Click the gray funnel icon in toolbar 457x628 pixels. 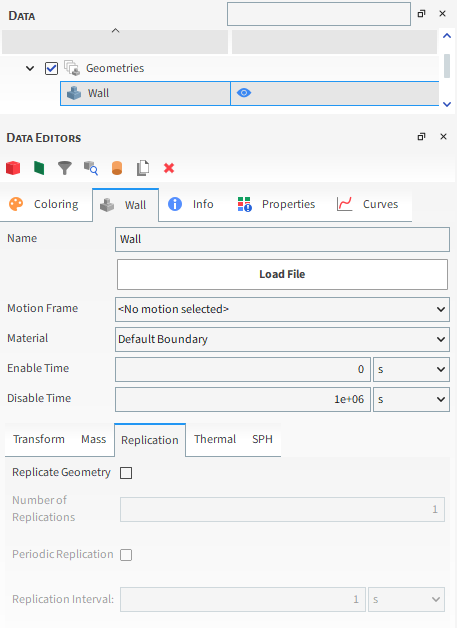pyautogui.click(x=64, y=168)
